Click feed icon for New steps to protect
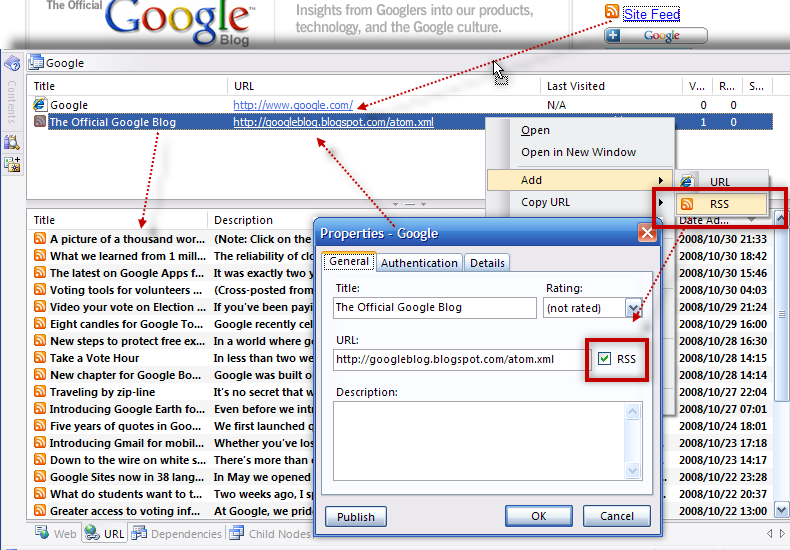This screenshot has width=790, height=550. pyautogui.click(x=40, y=340)
